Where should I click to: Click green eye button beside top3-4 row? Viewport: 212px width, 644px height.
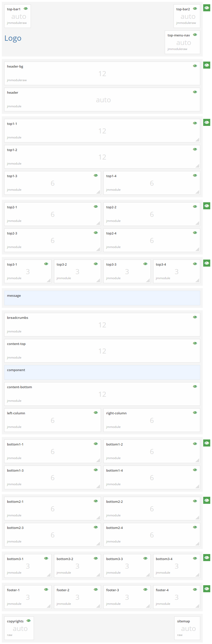206,263
